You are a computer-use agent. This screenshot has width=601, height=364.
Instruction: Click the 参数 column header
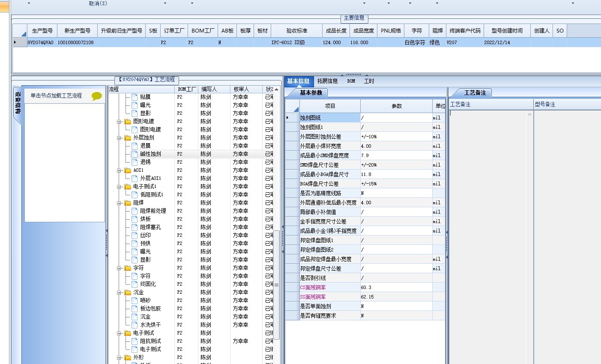coord(397,106)
